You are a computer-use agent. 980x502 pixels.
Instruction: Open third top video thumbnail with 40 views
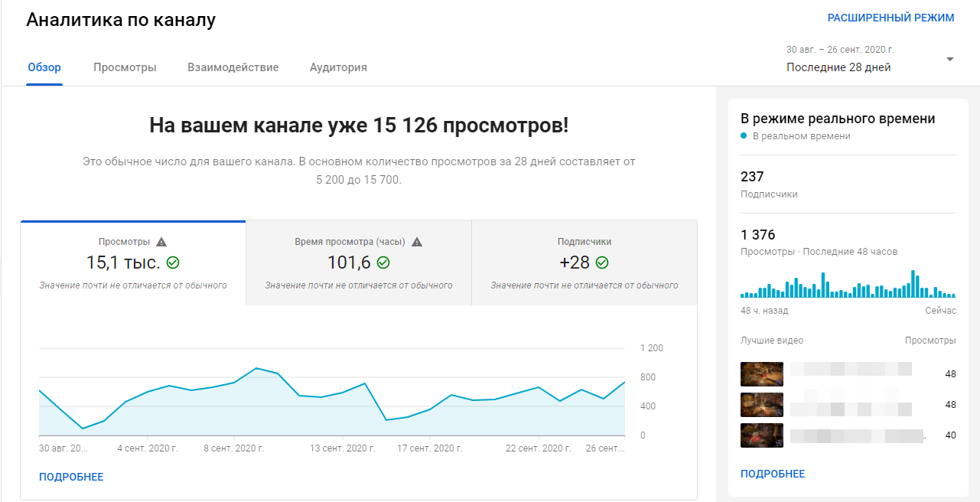762,435
